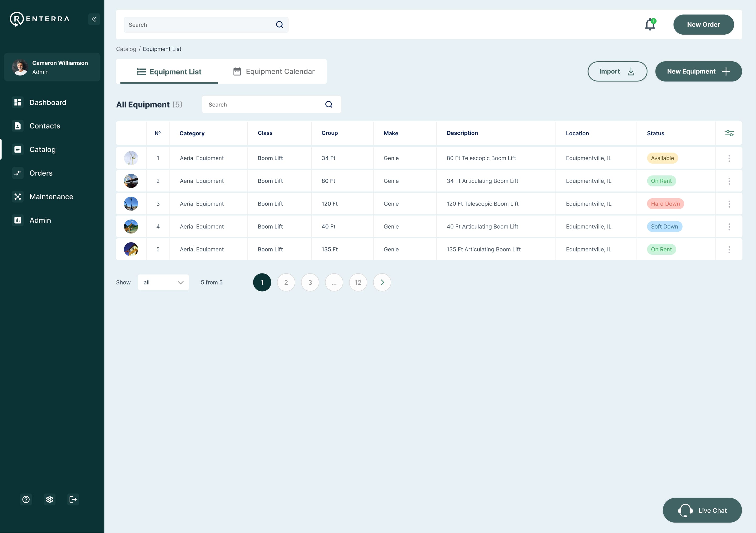756x533 pixels.
Task: Click the New Equipment button
Action: [698, 71]
